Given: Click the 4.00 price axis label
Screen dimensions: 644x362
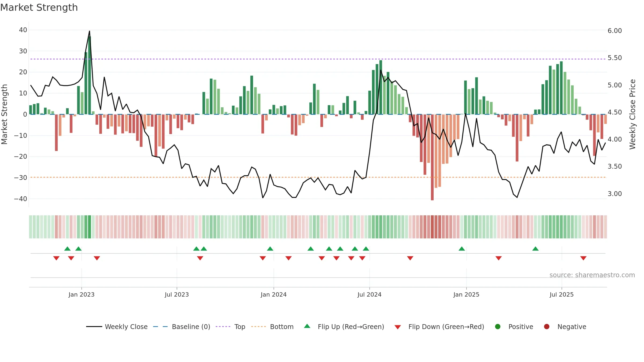Looking at the screenshot, I should click(x=615, y=139).
